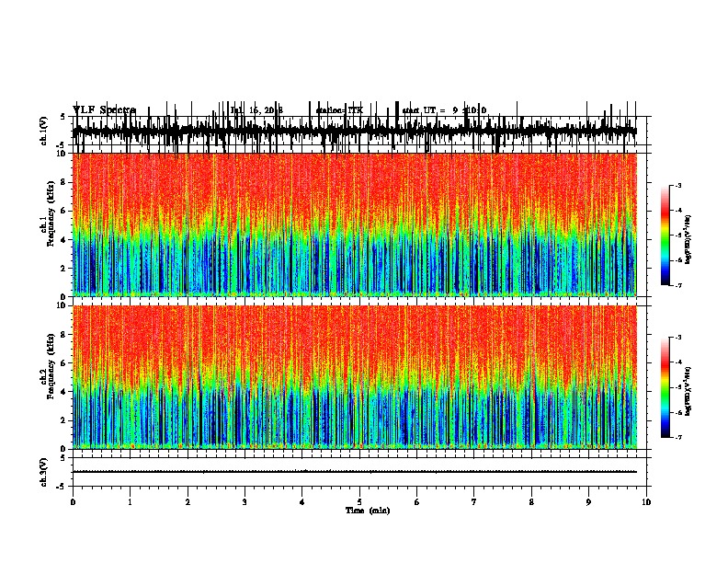
Task: Select the ch.2 spectrogram color bar
Action: tap(665, 387)
